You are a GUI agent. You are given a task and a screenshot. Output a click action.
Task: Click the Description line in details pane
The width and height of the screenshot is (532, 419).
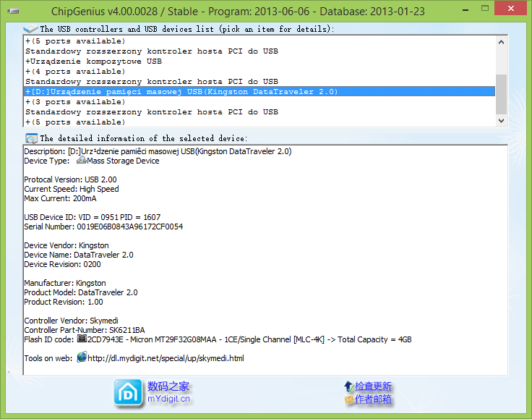158,151
